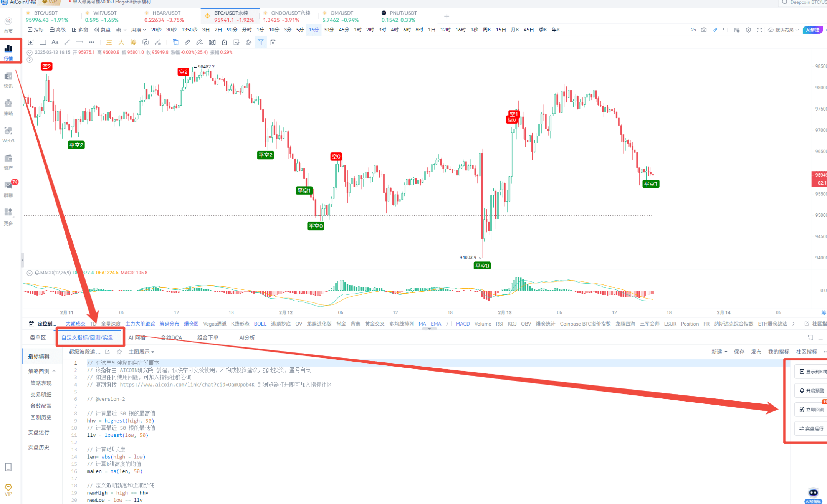The image size is (827, 504).
Task: Click the EMA indicator tab
Action: click(436, 323)
